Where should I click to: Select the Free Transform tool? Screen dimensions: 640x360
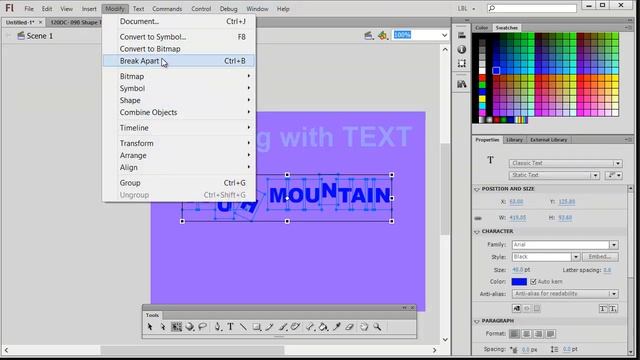coord(176,327)
